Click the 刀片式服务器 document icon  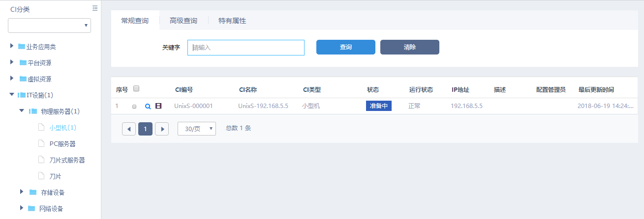click(x=42, y=160)
